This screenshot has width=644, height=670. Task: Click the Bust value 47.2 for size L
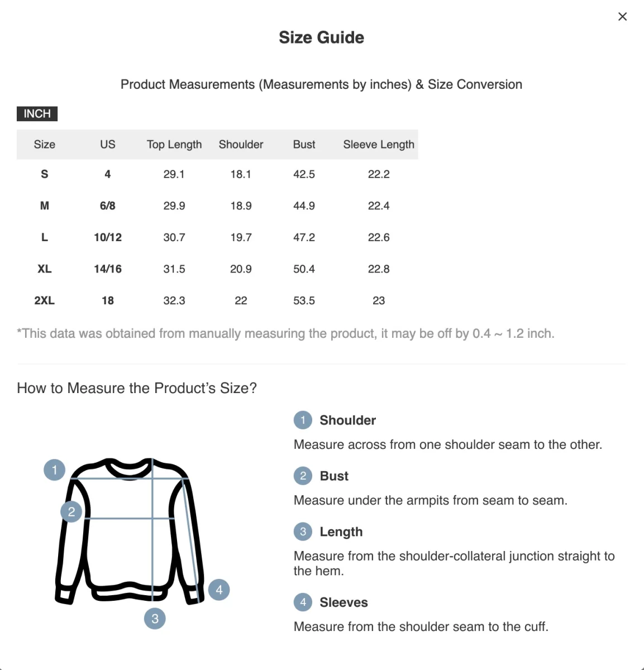coord(303,237)
